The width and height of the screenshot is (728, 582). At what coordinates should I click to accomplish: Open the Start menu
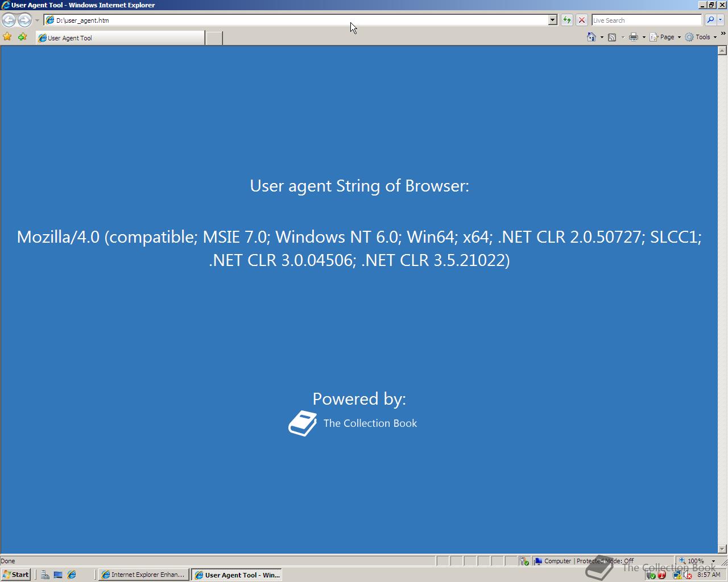15,575
